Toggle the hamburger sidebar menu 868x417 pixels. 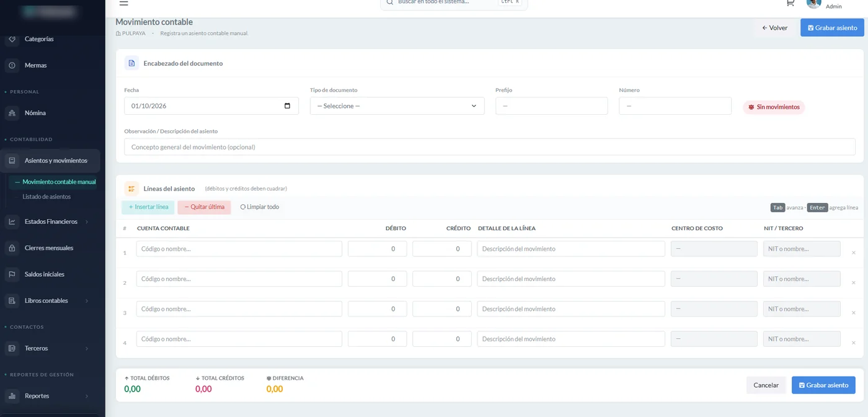(123, 3)
